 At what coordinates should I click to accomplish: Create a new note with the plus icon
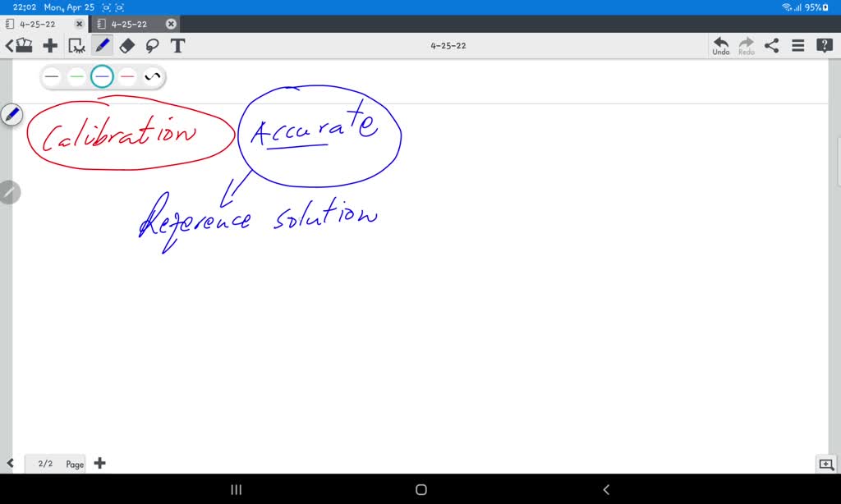(49, 45)
